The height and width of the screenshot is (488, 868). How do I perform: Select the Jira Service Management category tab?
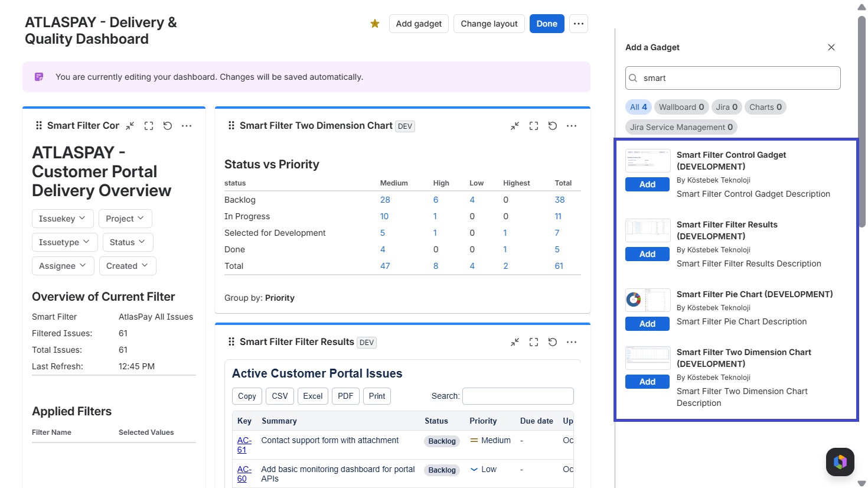click(x=681, y=127)
